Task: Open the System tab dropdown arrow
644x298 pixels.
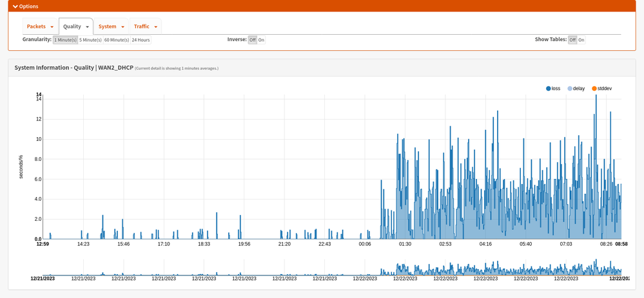Action: (x=122, y=26)
